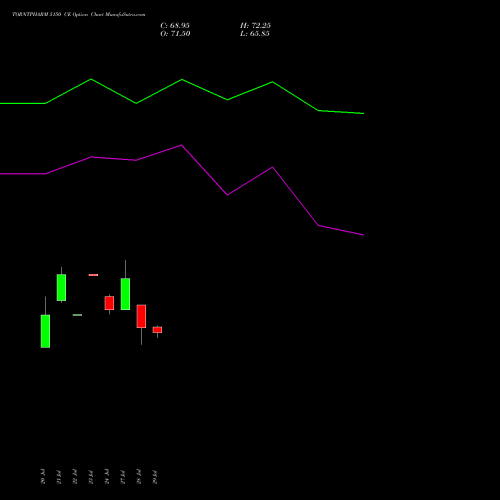500x500 pixels.
Task: Click the right end of the purple line
Action: (x=363, y=235)
